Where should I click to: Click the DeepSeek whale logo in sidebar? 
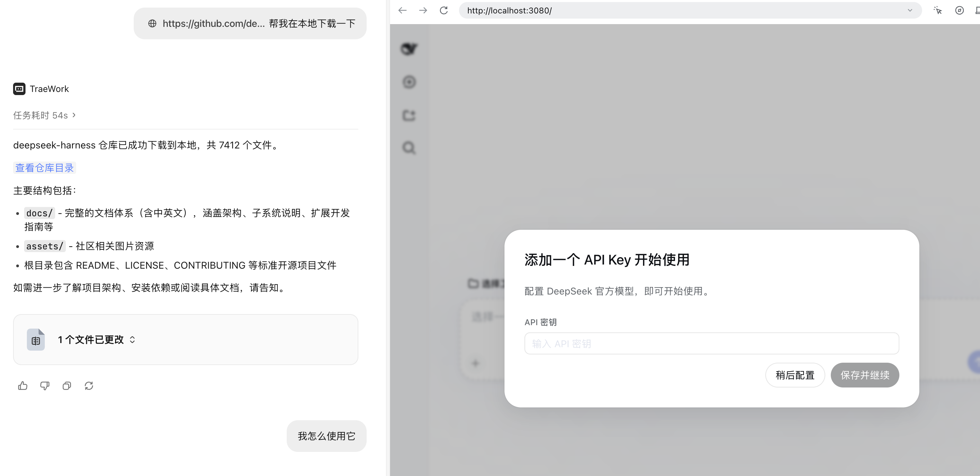tap(409, 49)
